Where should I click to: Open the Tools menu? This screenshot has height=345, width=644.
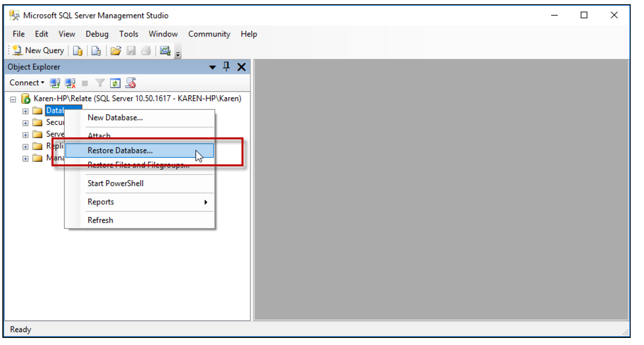pos(129,34)
